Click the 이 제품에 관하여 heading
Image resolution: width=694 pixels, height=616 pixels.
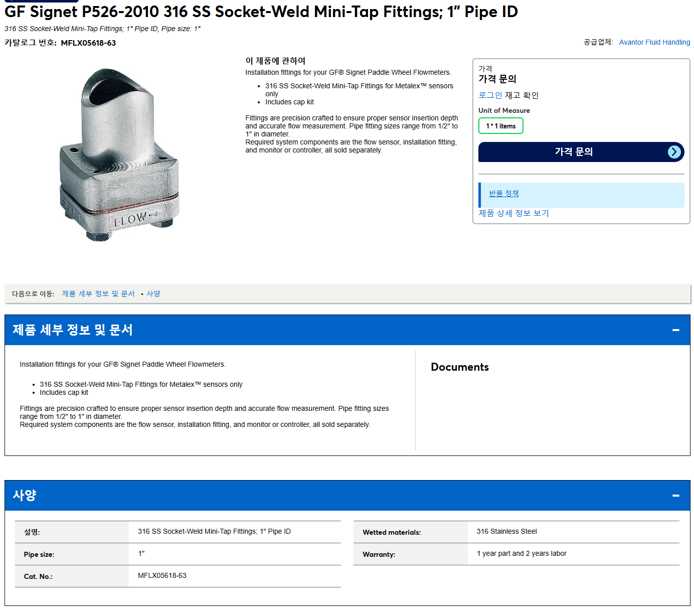click(x=275, y=61)
